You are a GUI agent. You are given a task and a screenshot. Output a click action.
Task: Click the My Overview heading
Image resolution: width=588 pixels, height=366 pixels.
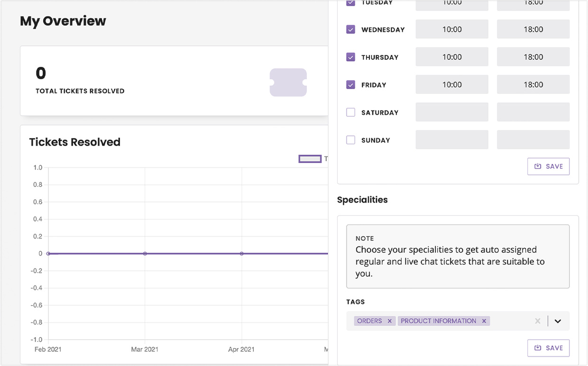point(63,21)
